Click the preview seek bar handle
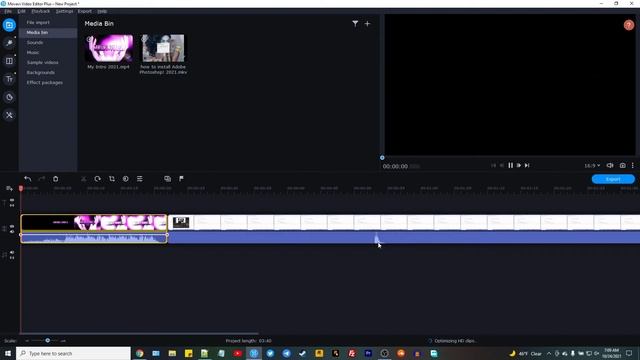640x360 pixels. (382, 158)
